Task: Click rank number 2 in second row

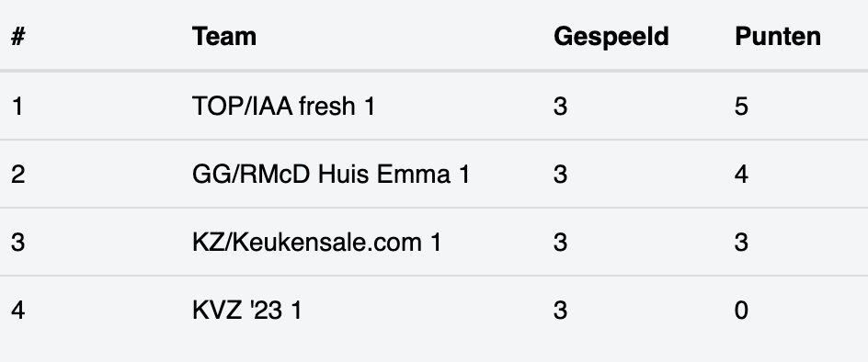Action: (17, 175)
